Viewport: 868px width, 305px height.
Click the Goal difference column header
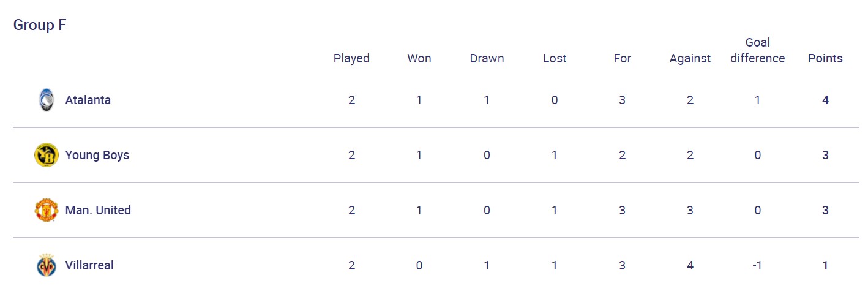757,51
